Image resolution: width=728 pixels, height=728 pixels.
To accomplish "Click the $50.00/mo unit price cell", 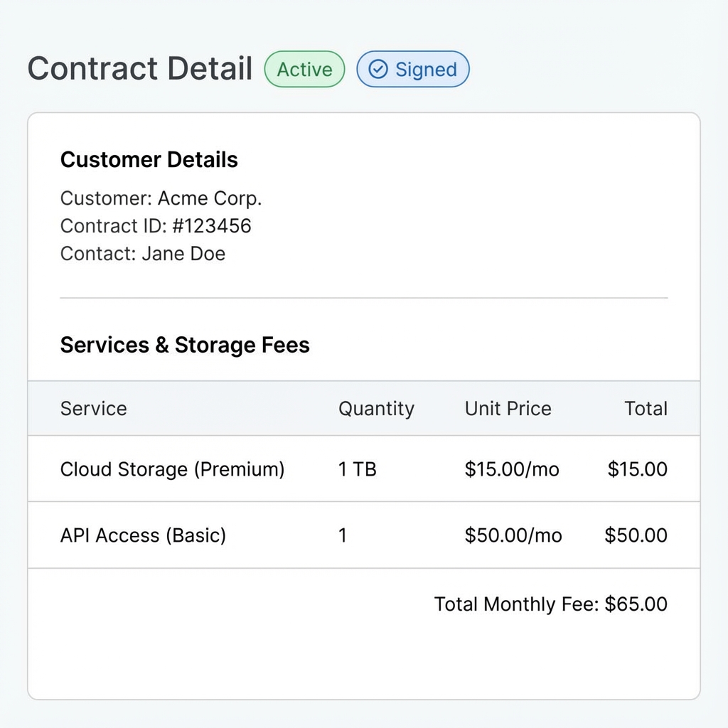I will coord(513,535).
